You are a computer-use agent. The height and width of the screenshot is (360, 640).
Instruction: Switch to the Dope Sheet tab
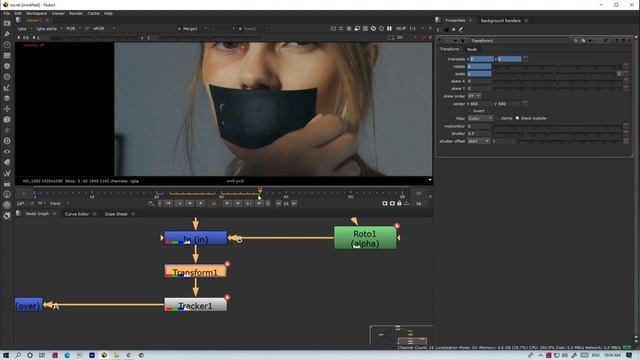click(x=116, y=214)
